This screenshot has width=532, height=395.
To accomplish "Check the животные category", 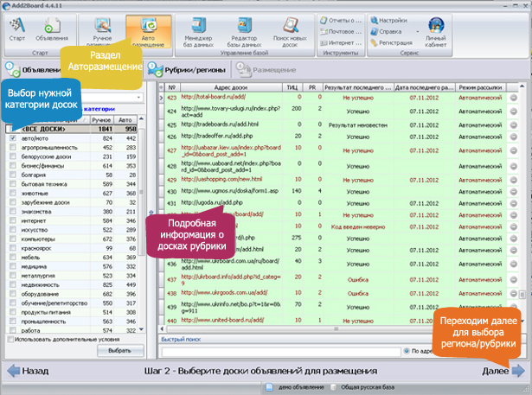I will click(13, 194).
